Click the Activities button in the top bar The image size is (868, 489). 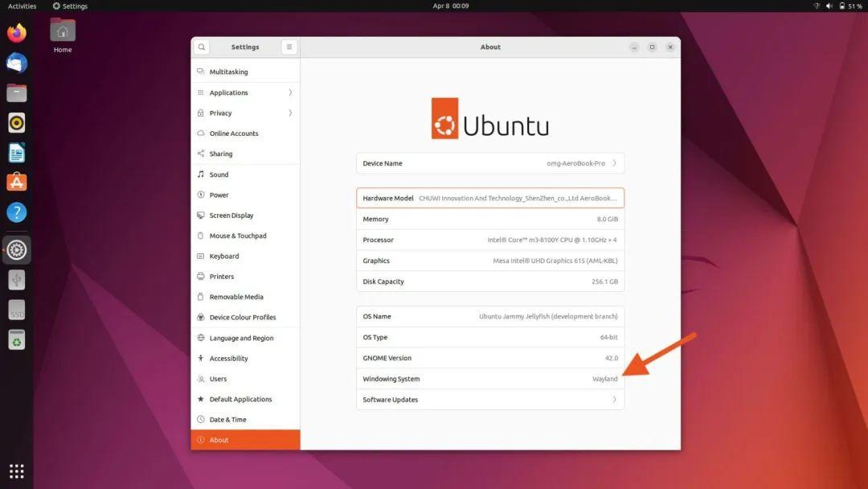point(21,6)
